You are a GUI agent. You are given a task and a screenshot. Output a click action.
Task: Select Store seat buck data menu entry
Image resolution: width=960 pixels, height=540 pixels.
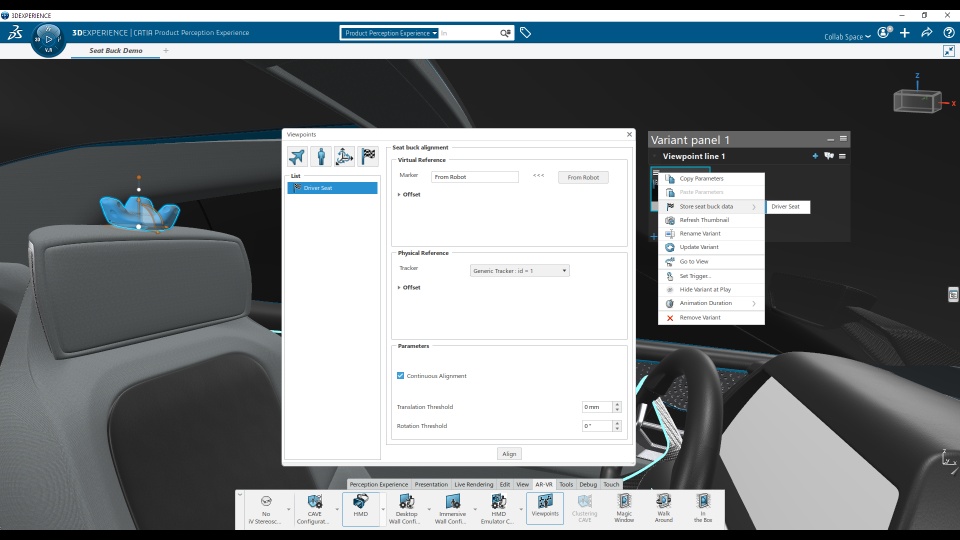point(711,206)
